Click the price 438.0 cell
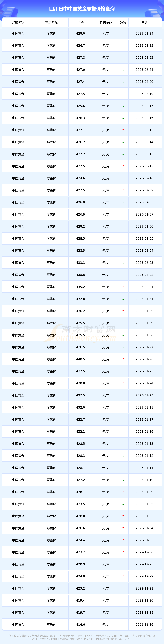Viewport: 164px width, 644px height. [x=80, y=383]
